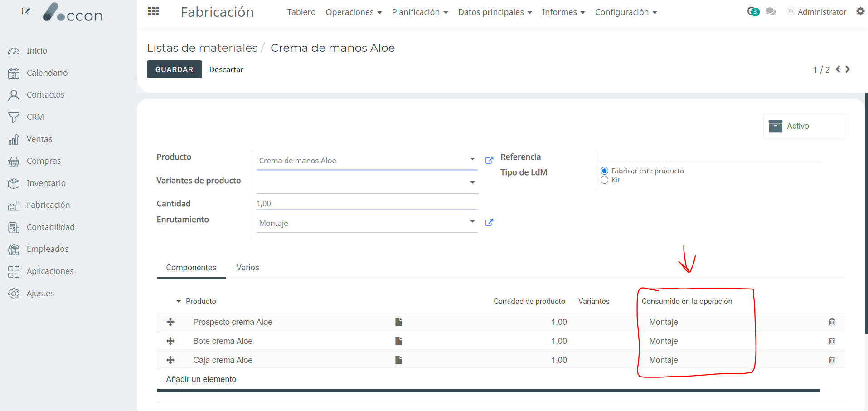Open Ventas in the sidebar
The image size is (868, 411).
39,139
